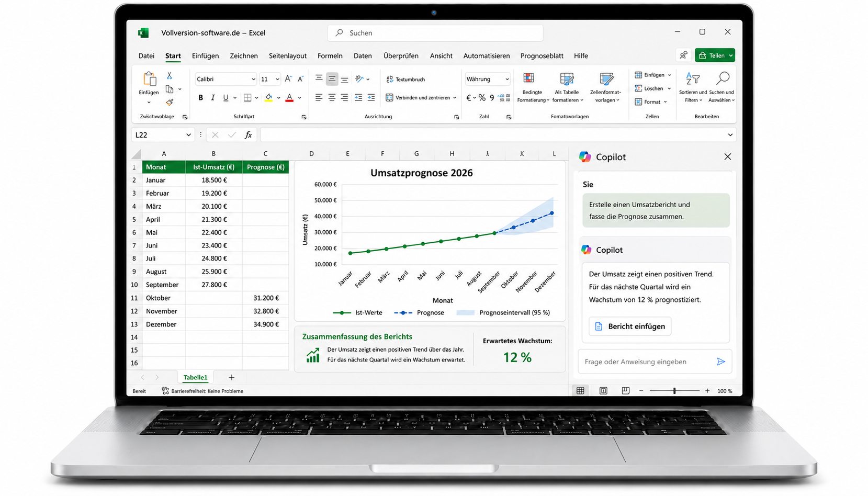Align text right
Image resolution: width=868 pixels, height=496 pixels.
[x=344, y=97]
